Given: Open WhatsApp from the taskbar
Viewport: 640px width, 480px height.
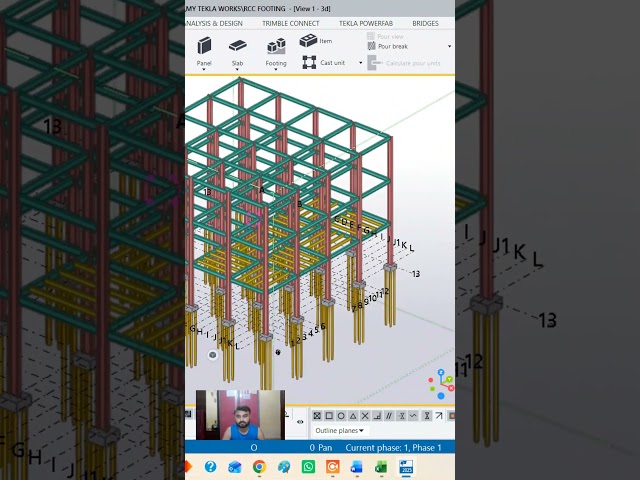Looking at the screenshot, I should (309, 467).
